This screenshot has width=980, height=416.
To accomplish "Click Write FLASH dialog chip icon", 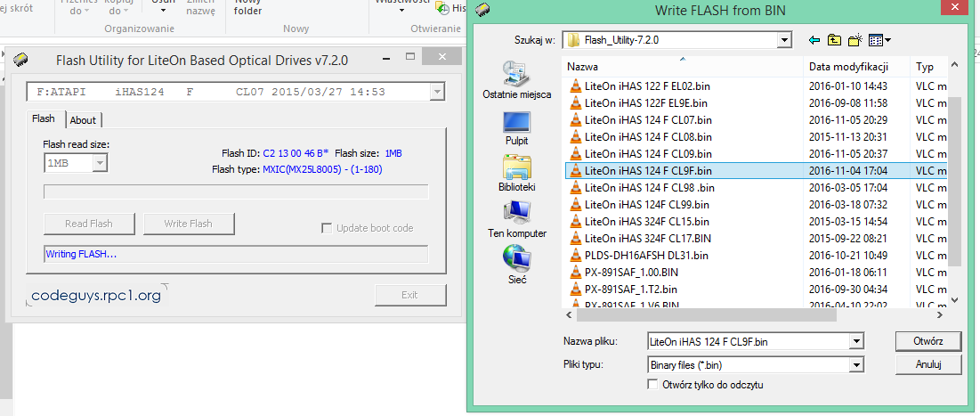I will pyautogui.click(x=482, y=9).
